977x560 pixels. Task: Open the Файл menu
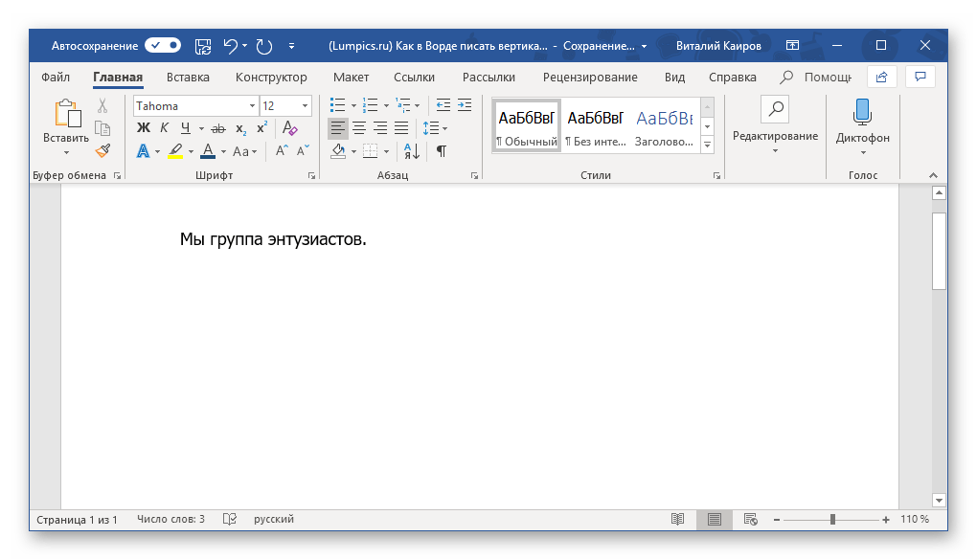pyautogui.click(x=56, y=78)
